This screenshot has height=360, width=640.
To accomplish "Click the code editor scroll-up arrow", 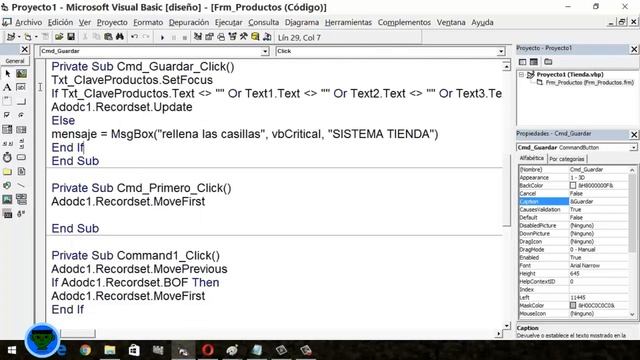I will [507, 66].
